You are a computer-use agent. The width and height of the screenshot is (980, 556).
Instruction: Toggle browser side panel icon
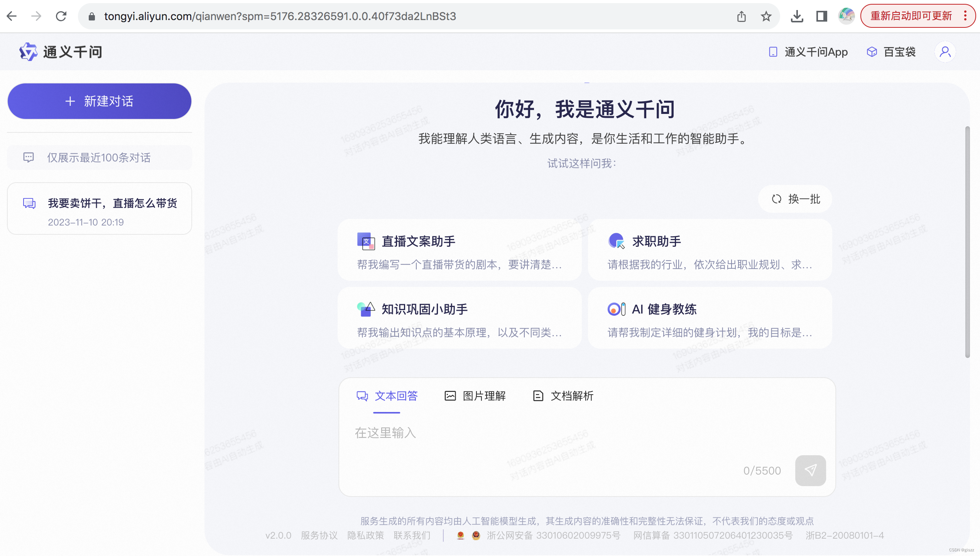(x=821, y=16)
